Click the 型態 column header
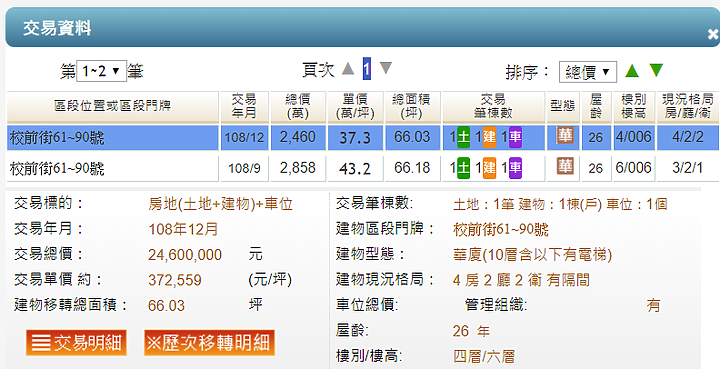Viewport: 720px width, 369px height. [563, 107]
